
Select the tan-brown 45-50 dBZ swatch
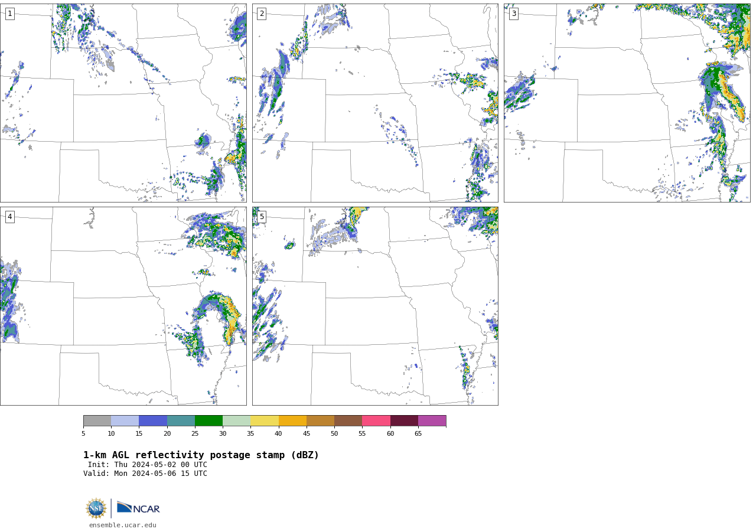pos(320,421)
